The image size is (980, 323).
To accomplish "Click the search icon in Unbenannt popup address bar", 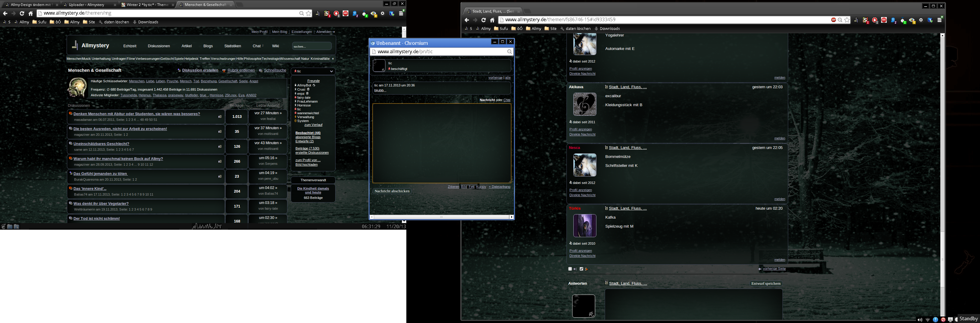I will [x=509, y=51].
